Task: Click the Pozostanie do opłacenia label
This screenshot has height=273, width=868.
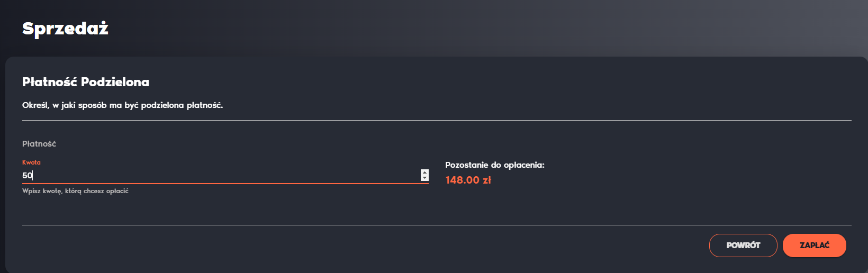Action: [495, 165]
